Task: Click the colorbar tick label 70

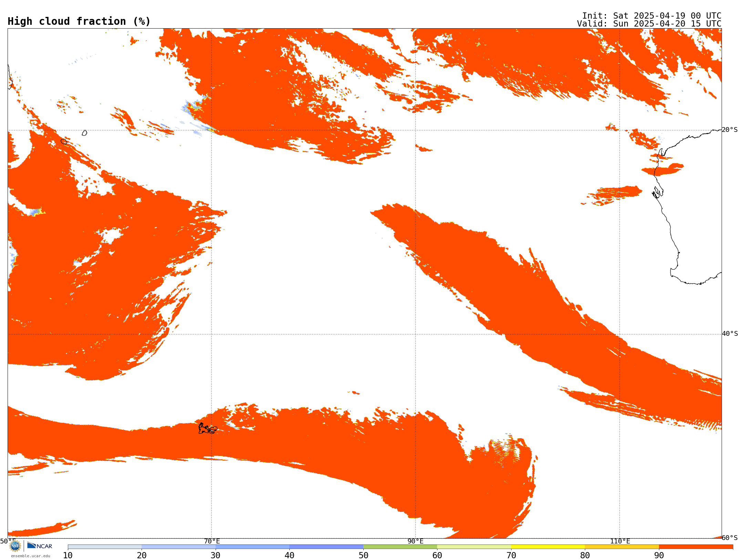Action: pyautogui.click(x=511, y=556)
